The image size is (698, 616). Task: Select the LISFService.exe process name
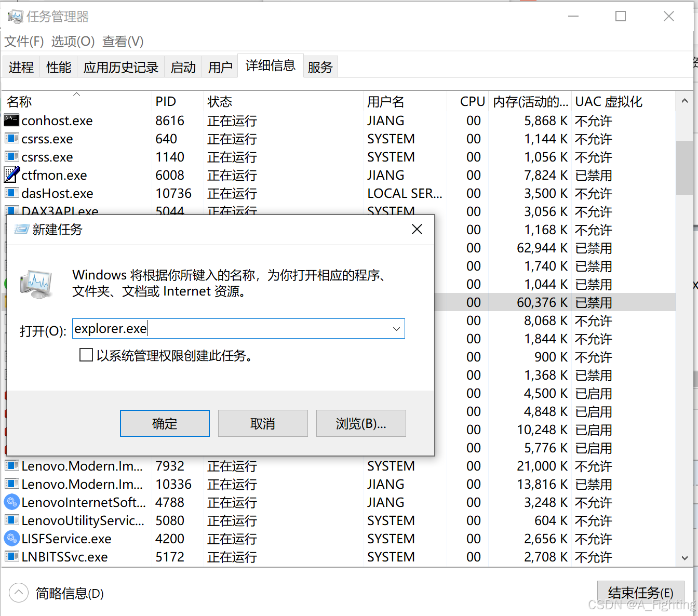[66, 539]
